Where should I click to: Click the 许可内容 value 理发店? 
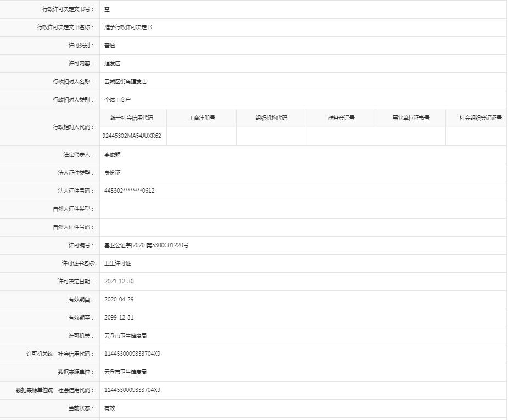click(112, 64)
